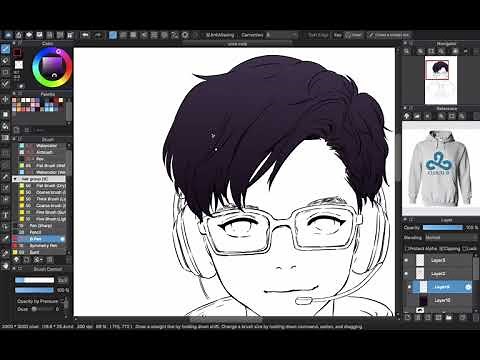Screen dimensions: 480x360
Task: Collapse the Color panel header arrow
Action: point(14,43)
